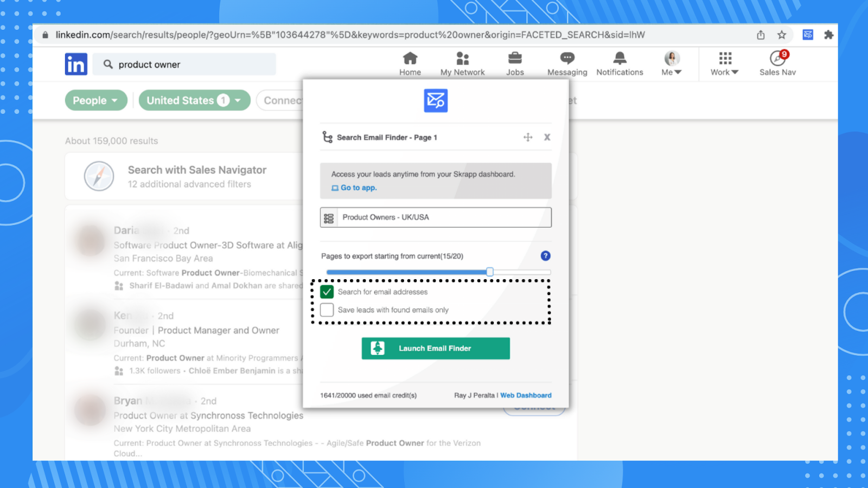
Task: Click the 'Ray J Peralta' account name
Action: point(474,395)
